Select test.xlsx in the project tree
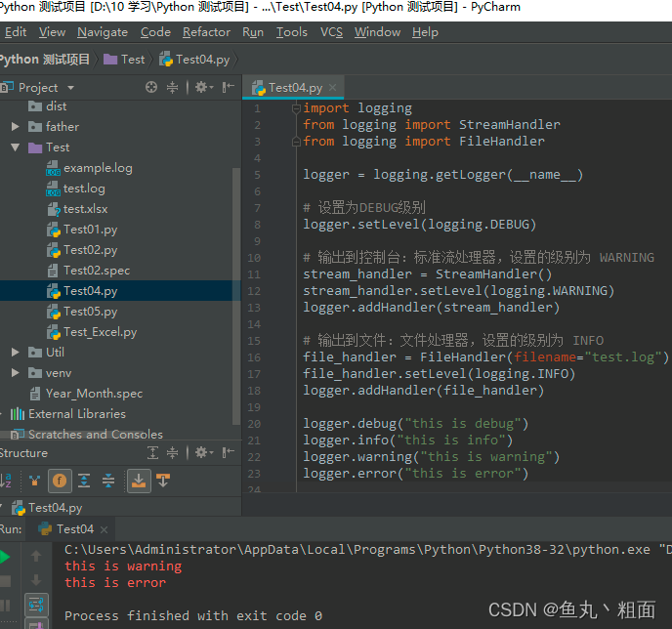The height and width of the screenshot is (629, 672). [77, 209]
